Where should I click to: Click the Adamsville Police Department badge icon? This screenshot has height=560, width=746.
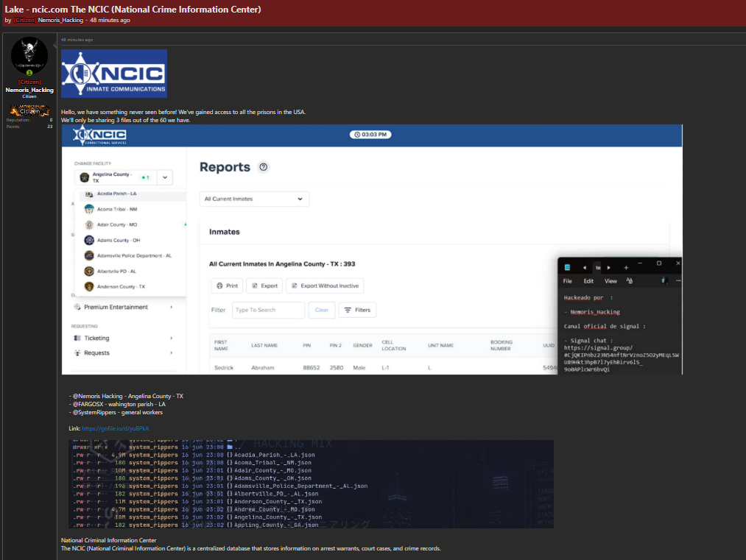[89, 256]
